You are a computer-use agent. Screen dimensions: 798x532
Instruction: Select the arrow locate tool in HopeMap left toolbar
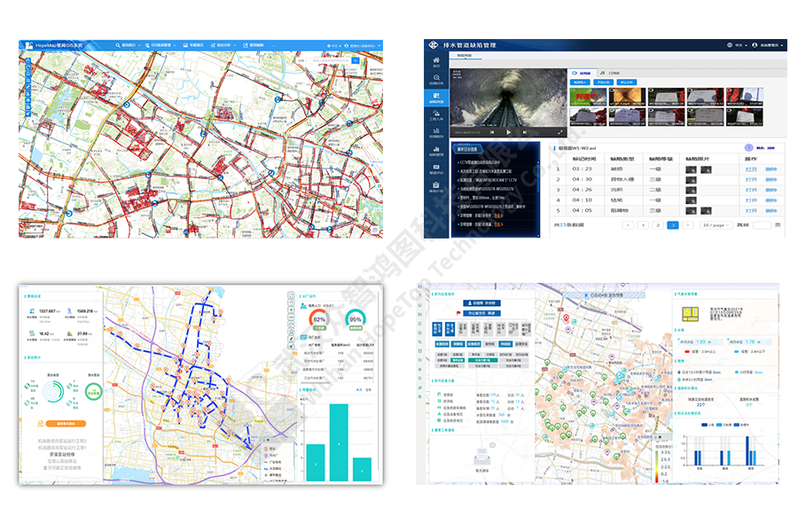coord(28,113)
